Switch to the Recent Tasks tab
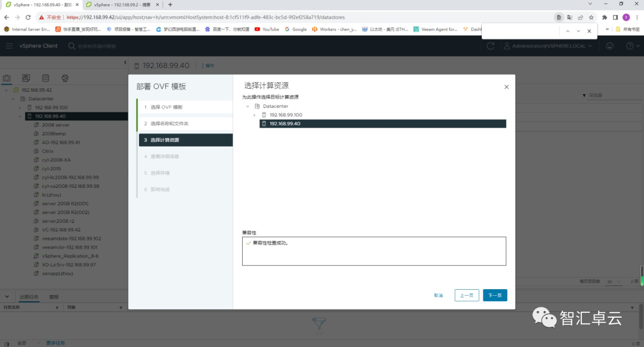Viewport: 644px width, 347px height. [29, 297]
